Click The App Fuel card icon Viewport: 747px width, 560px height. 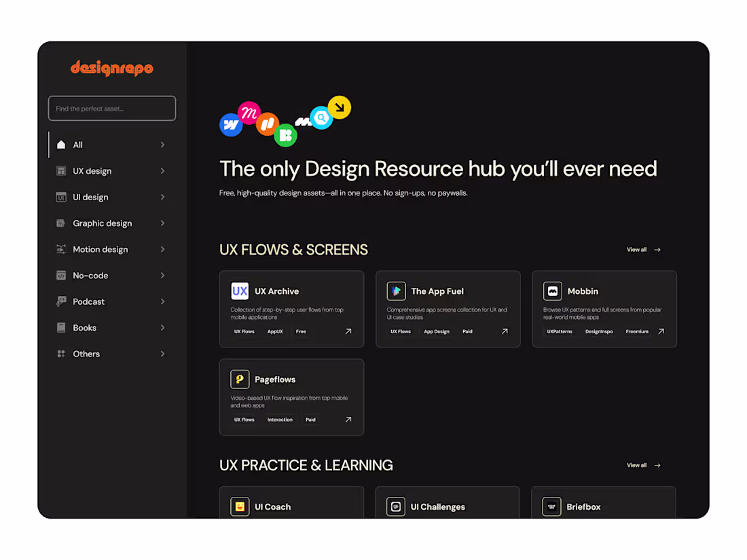396,291
